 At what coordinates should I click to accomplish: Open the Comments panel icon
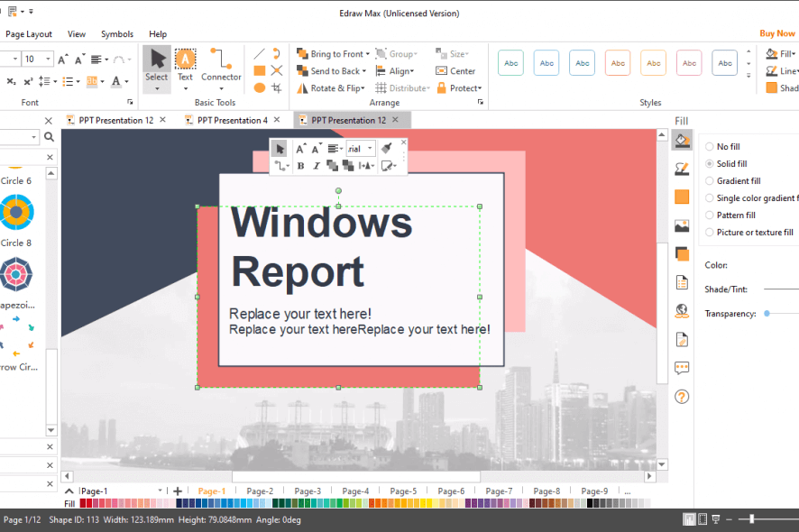682,368
